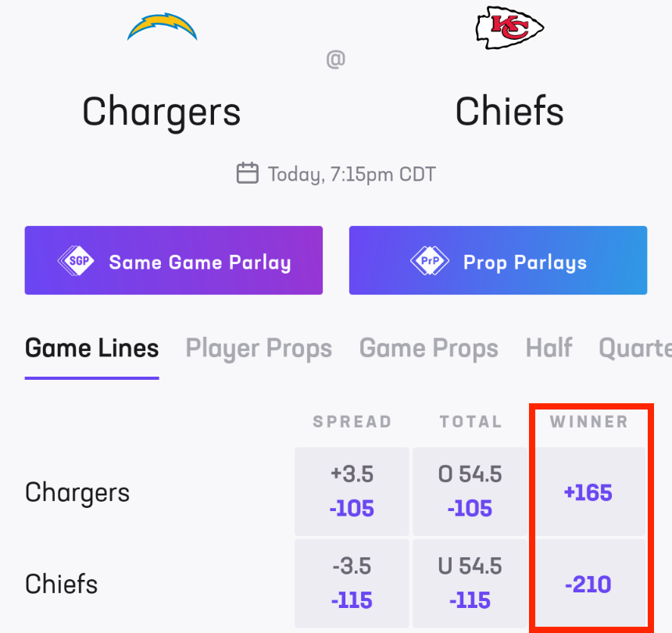The width and height of the screenshot is (672, 633).
Task: Pick Chiefs to win at -210
Action: pos(588,585)
